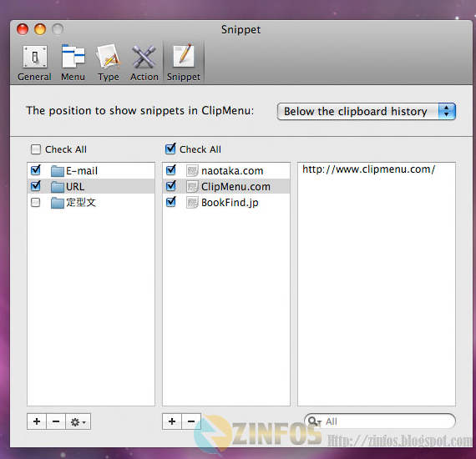
Task: Minimize the Snippet preferences window
Action: [x=40, y=29]
